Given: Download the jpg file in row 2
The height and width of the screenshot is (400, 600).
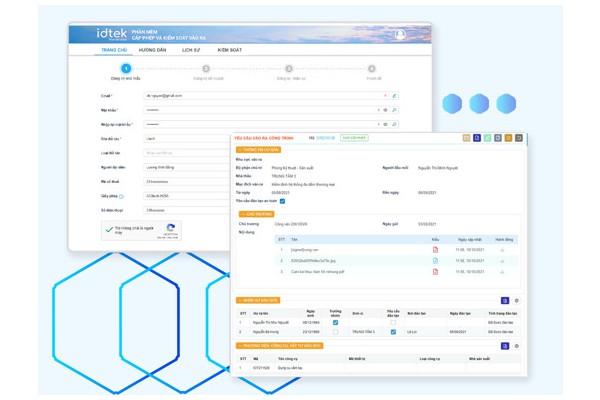Looking at the screenshot, I should point(502,261).
